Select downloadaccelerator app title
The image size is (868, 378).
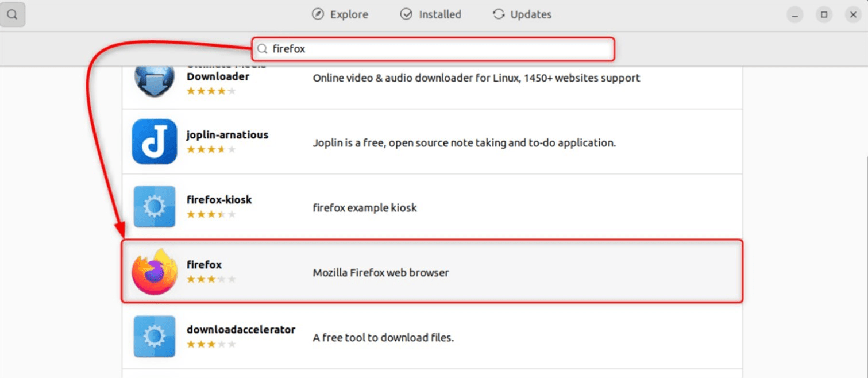(241, 329)
